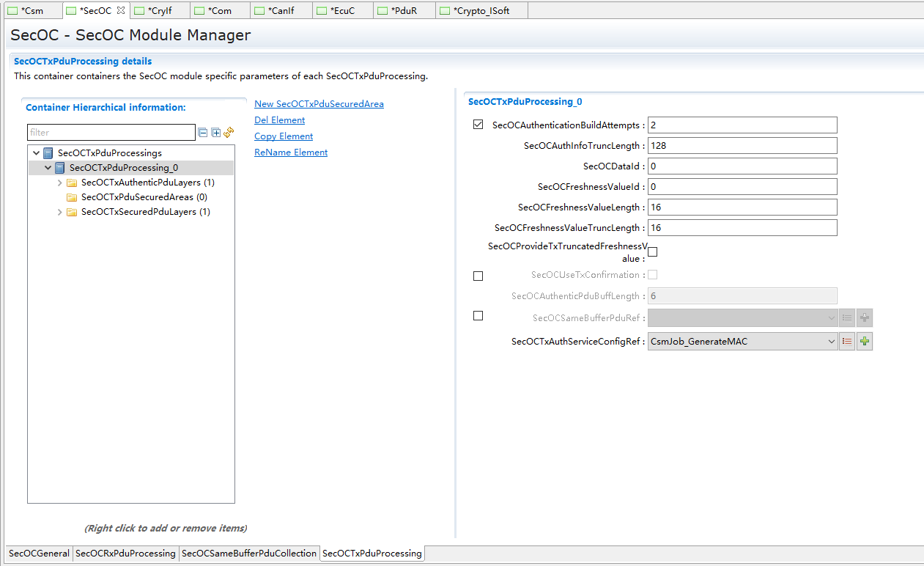Click the SecOCTxPduSecuredAreas folder icon
This screenshot has height=566, width=924.
pos(72,197)
